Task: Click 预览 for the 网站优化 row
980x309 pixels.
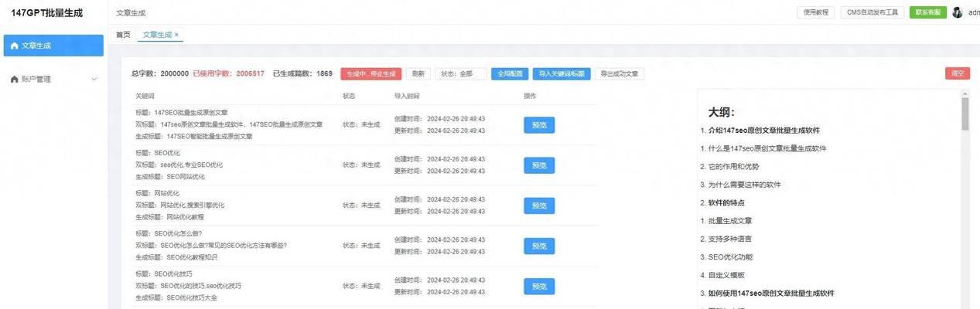Action: (x=539, y=205)
